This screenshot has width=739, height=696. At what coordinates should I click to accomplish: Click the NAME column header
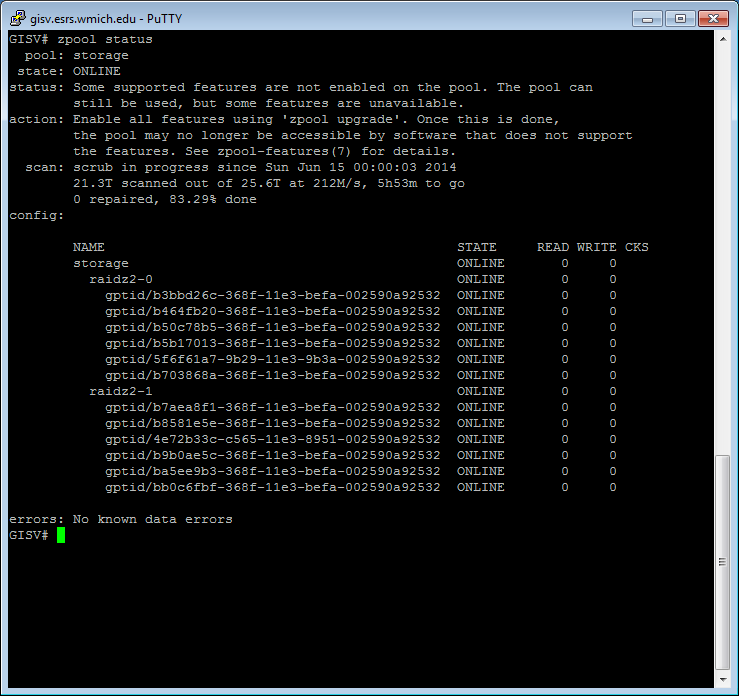(x=89, y=247)
